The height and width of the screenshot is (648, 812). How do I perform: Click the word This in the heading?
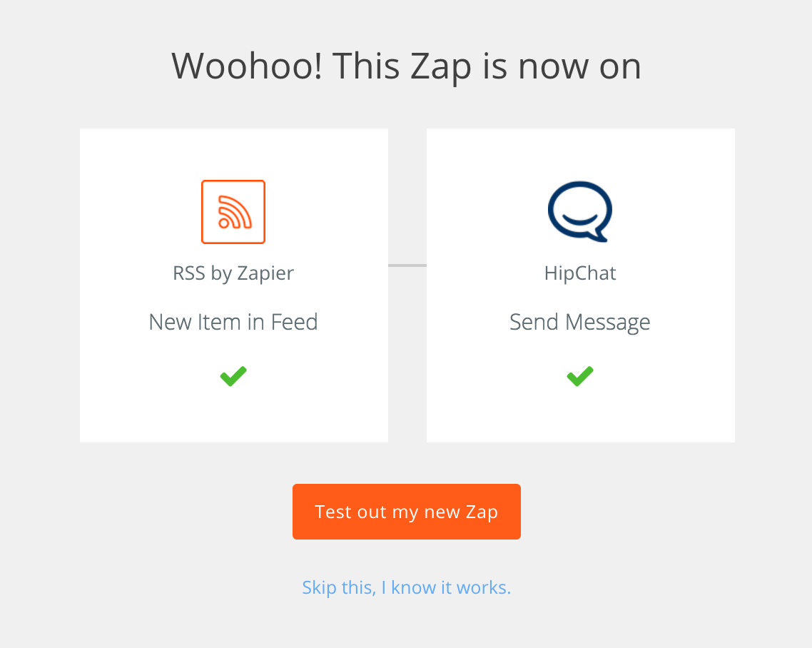(366, 66)
